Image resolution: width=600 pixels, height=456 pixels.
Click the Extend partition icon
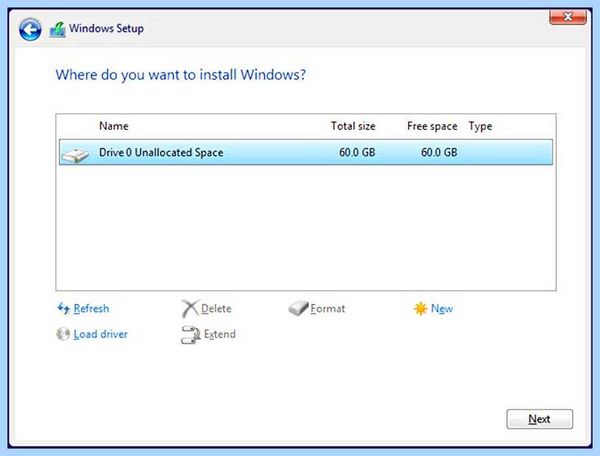pyautogui.click(x=191, y=335)
